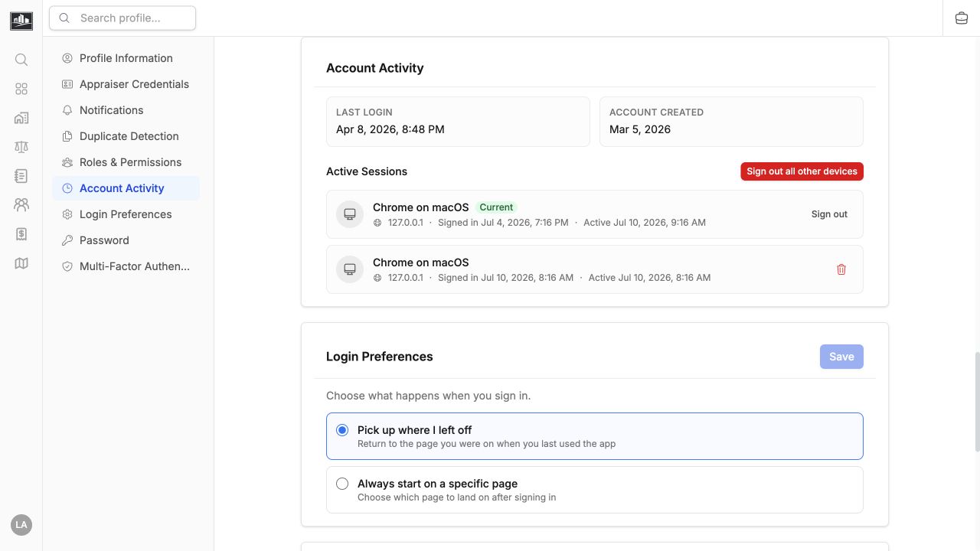Select Pick up where I left off
The height and width of the screenshot is (551, 980).
click(x=595, y=436)
